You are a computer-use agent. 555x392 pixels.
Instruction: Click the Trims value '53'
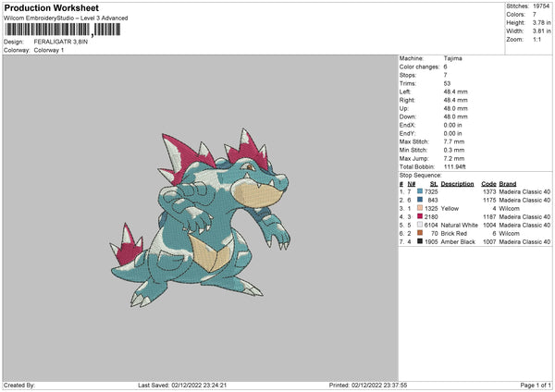(447, 83)
